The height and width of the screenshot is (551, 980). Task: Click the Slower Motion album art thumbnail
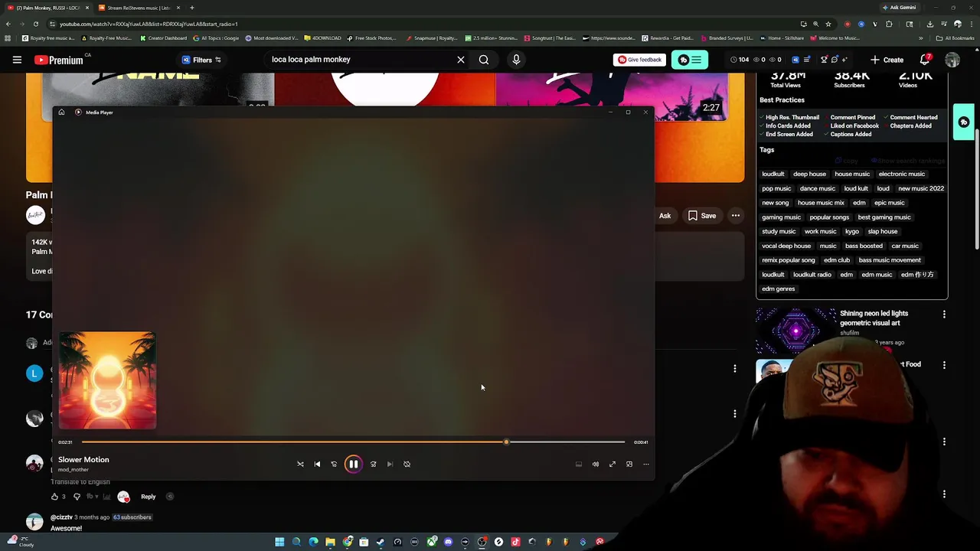pyautogui.click(x=107, y=380)
